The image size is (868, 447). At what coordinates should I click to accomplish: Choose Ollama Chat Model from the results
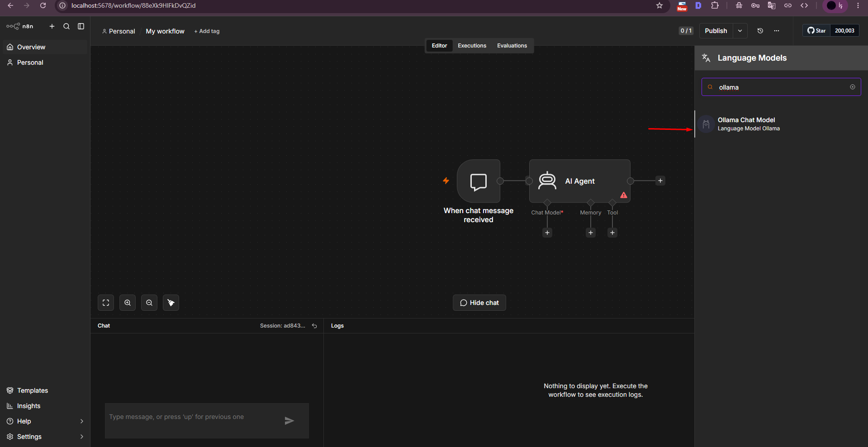781,124
